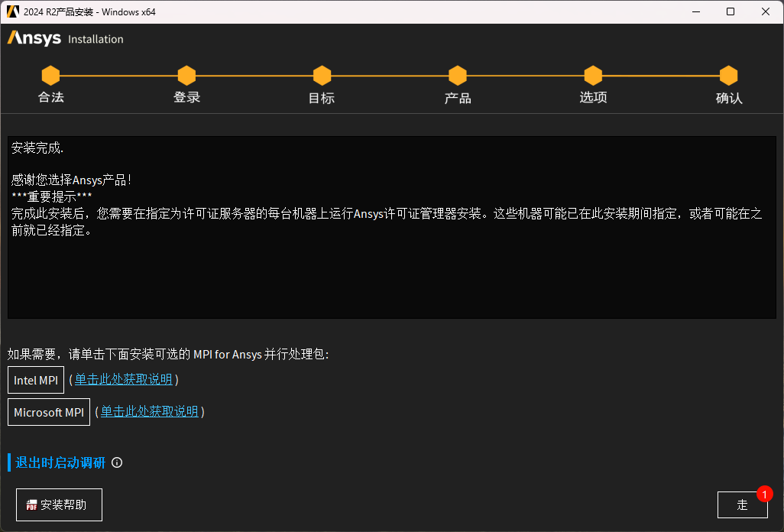Click the info icon beside 退出时启动调研
This screenshot has width=784, height=532.
pyautogui.click(x=117, y=462)
